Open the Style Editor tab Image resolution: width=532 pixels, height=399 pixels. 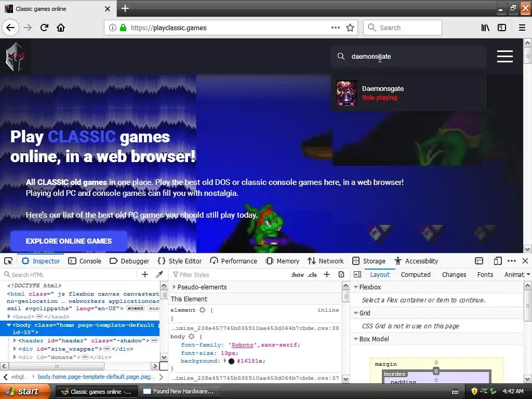(180, 261)
